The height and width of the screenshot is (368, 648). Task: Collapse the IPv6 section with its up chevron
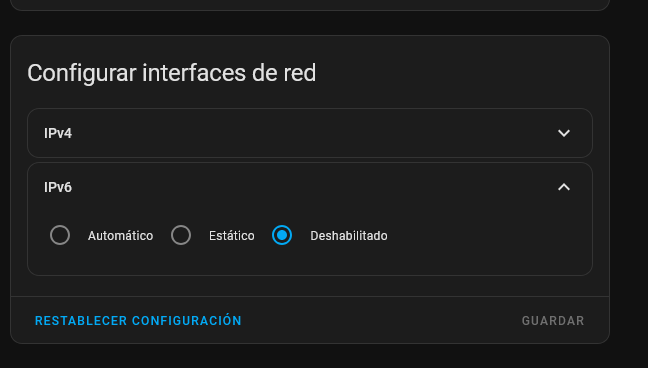[564, 187]
